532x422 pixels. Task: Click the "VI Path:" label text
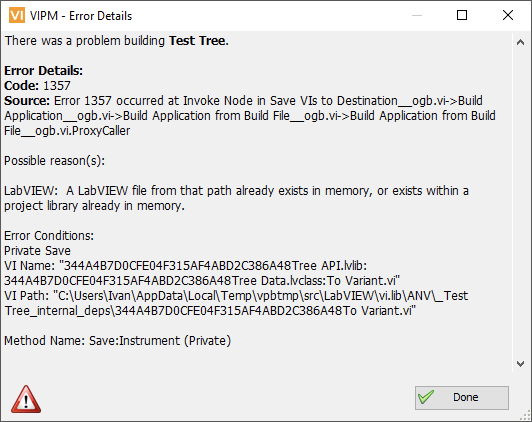pyautogui.click(x=26, y=296)
